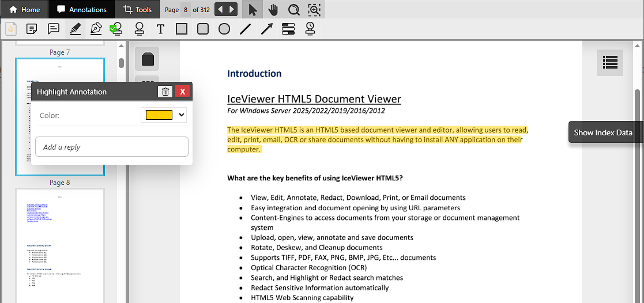Open the highlight Color dropdown
Viewport: 644px width, 303px height.
tap(164, 115)
